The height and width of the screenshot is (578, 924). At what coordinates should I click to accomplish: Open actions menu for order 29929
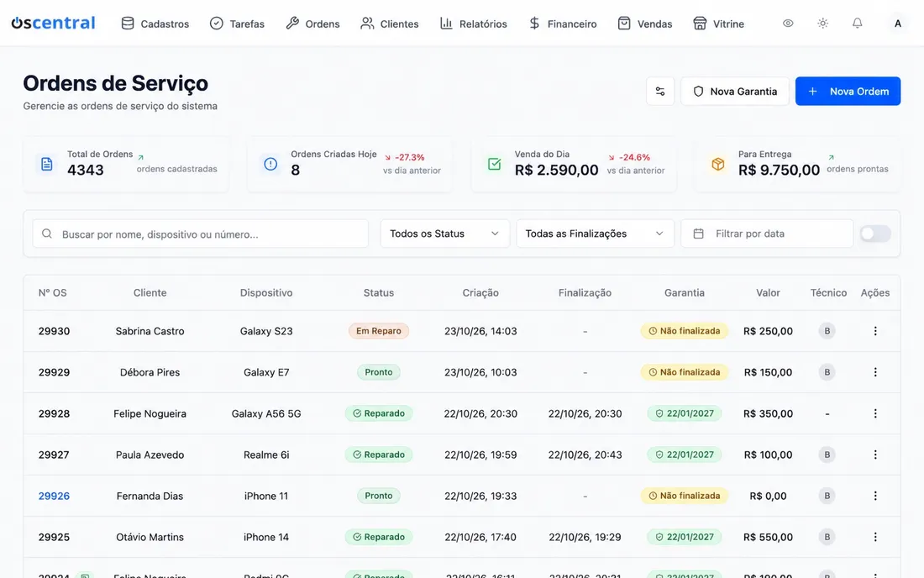(x=875, y=372)
